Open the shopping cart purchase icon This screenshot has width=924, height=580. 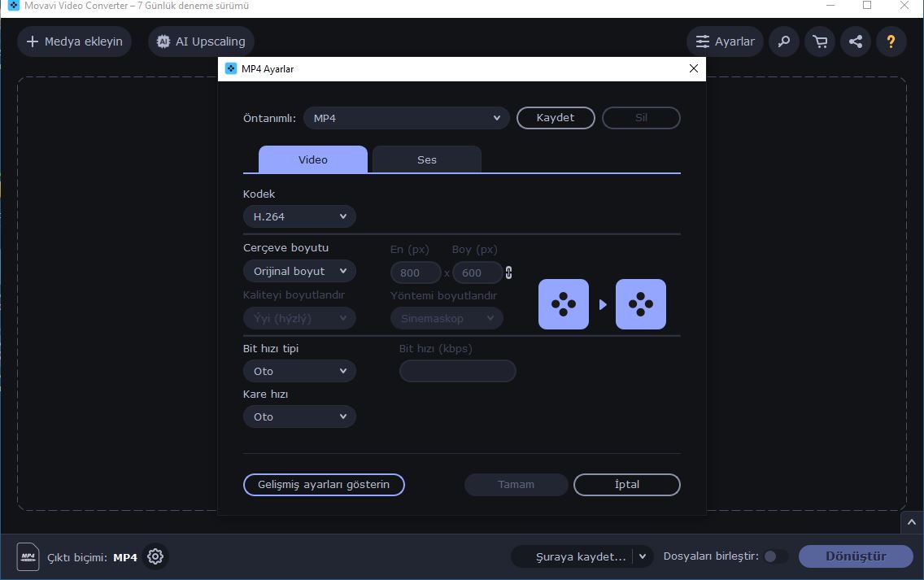[820, 41]
